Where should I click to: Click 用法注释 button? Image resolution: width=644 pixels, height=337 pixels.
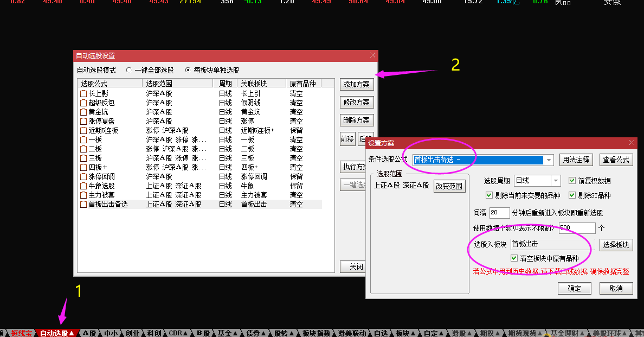[576, 160]
